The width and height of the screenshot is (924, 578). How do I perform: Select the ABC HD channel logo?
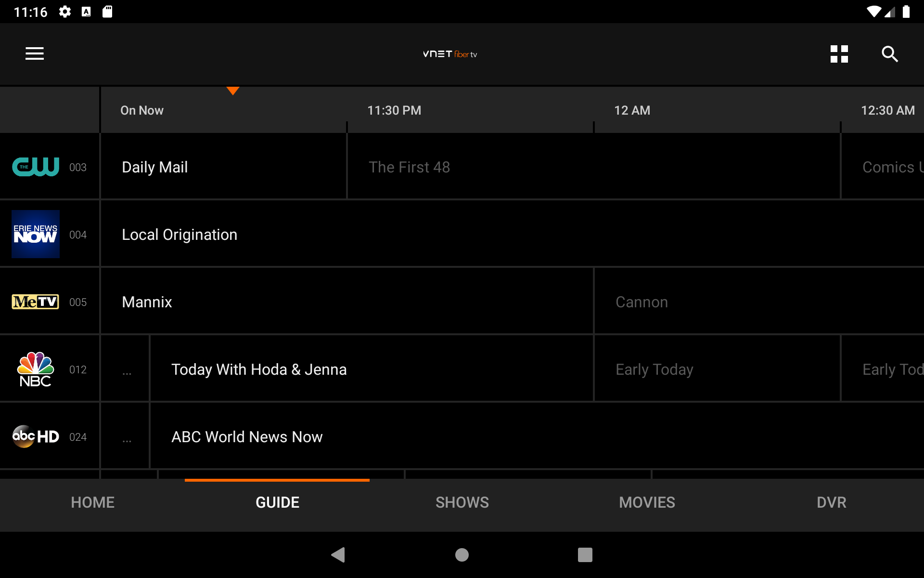35,436
